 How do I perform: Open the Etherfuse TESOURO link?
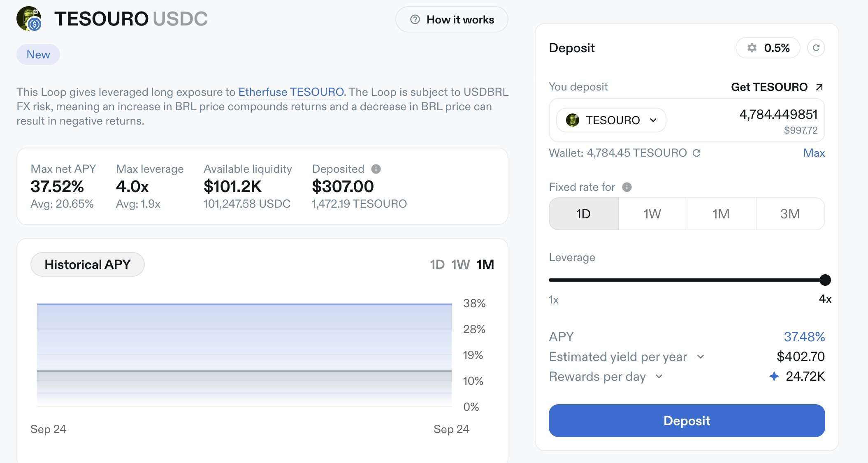click(291, 92)
